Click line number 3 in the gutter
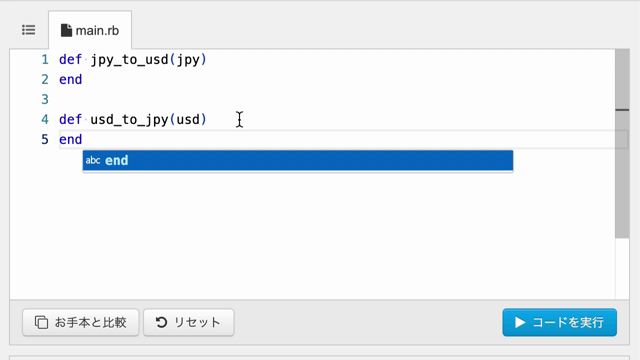Image resolution: width=640 pixels, height=360 pixels. [45, 99]
